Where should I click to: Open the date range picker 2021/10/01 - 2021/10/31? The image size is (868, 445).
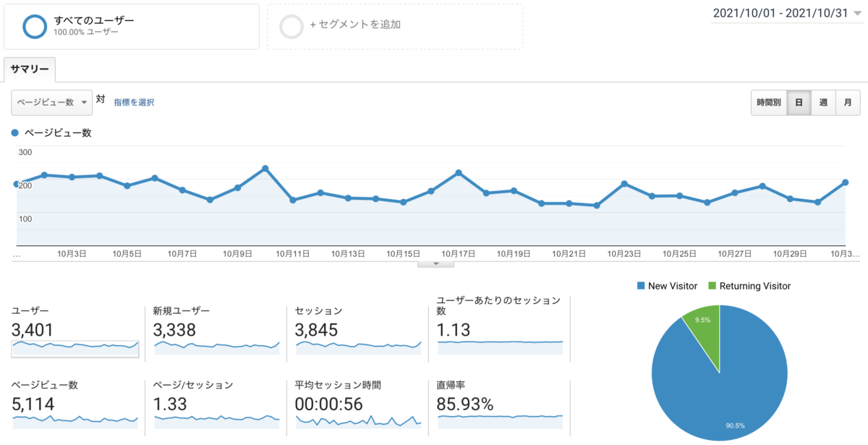click(788, 13)
